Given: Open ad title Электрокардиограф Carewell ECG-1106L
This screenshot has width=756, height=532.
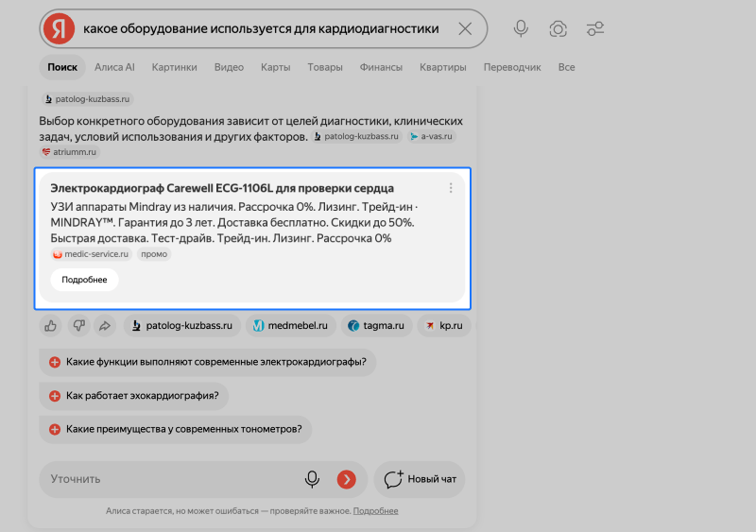Looking at the screenshot, I should 222,188.
